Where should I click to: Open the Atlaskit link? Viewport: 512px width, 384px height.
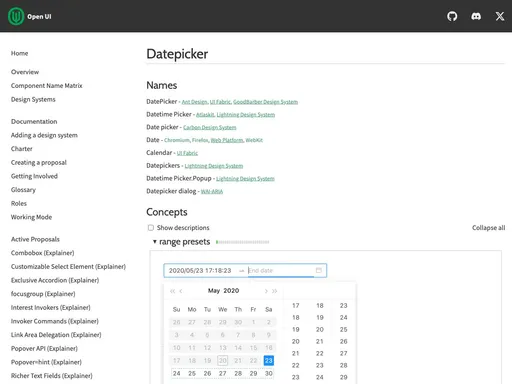205,115
